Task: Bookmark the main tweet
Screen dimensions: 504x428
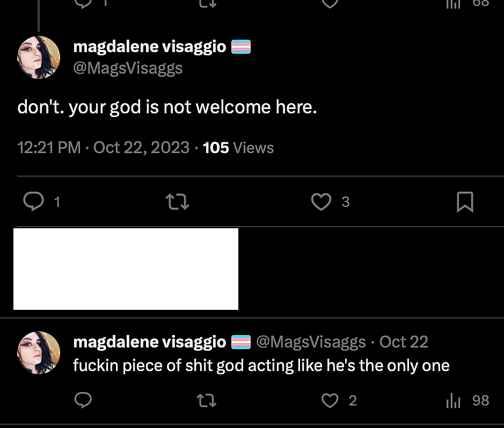Action: pos(464,202)
